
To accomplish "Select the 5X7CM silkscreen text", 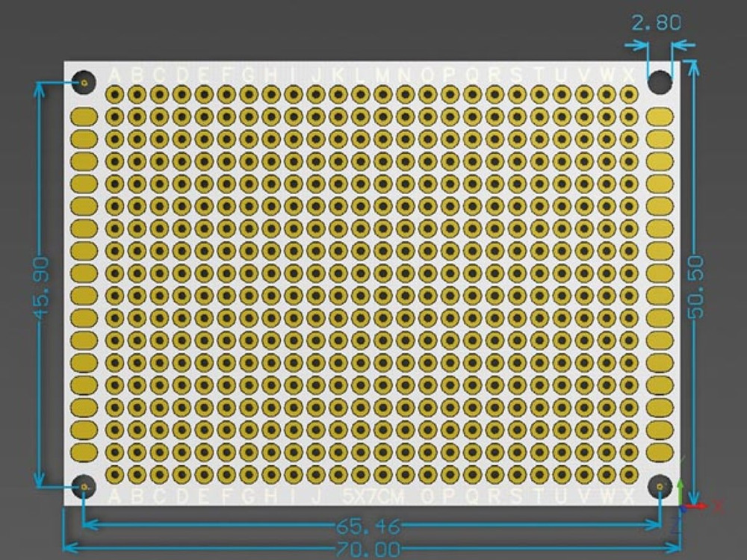I will 373,497.
